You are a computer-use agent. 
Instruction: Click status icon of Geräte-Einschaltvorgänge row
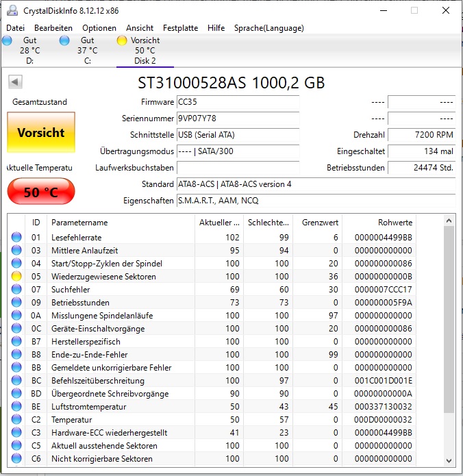[16, 329]
